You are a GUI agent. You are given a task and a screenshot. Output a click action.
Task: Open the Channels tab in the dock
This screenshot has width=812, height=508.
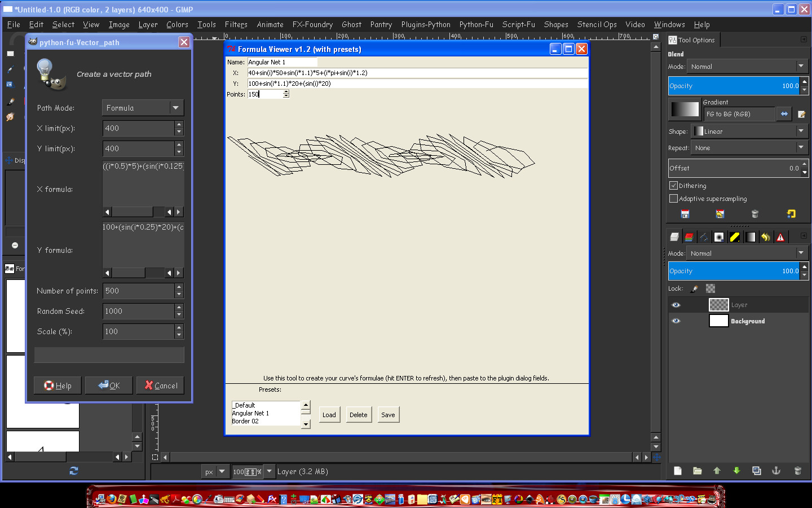pos(689,237)
